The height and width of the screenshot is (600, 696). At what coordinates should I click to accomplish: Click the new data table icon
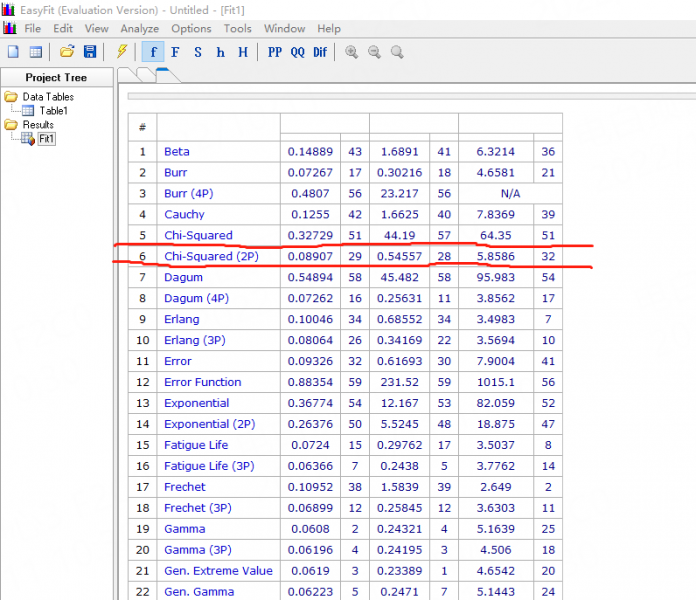point(35,52)
